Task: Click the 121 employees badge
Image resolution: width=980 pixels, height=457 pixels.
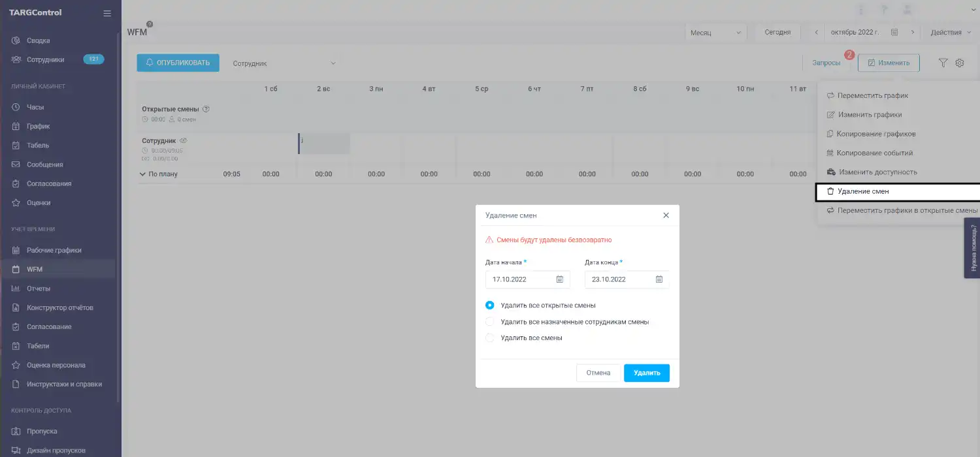Action: pyautogui.click(x=93, y=59)
